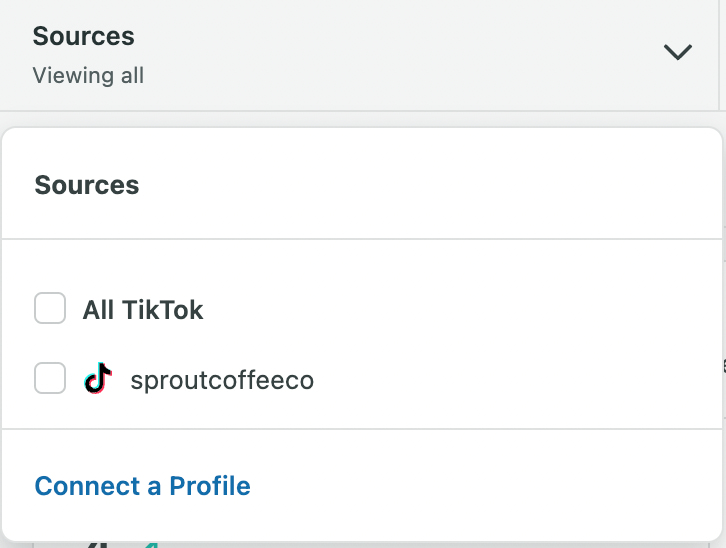Click the TikTok logo beside sproutcoffeeco
Screen dimensions: 726x548
[x=97, y=379]
